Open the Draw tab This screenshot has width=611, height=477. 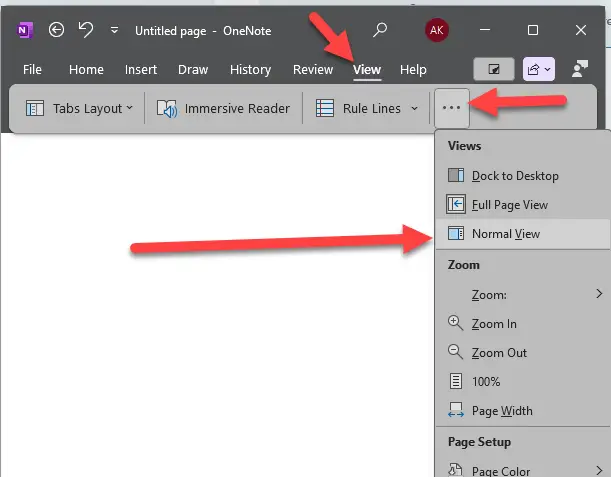[x=193, y=69]
